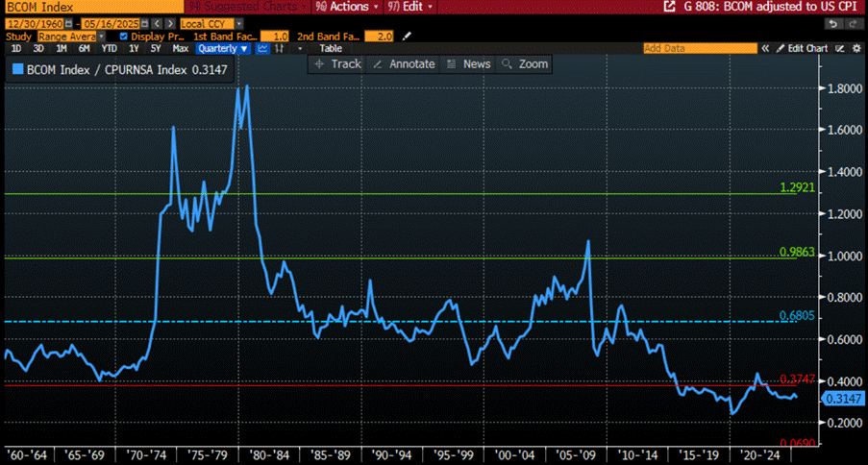Open chart settings gear icon
This screenshot has height=465, width=868.
[856, 48]
